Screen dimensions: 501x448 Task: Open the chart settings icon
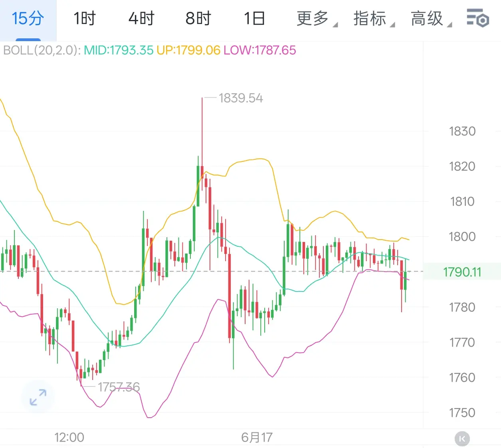coord(477,18)
